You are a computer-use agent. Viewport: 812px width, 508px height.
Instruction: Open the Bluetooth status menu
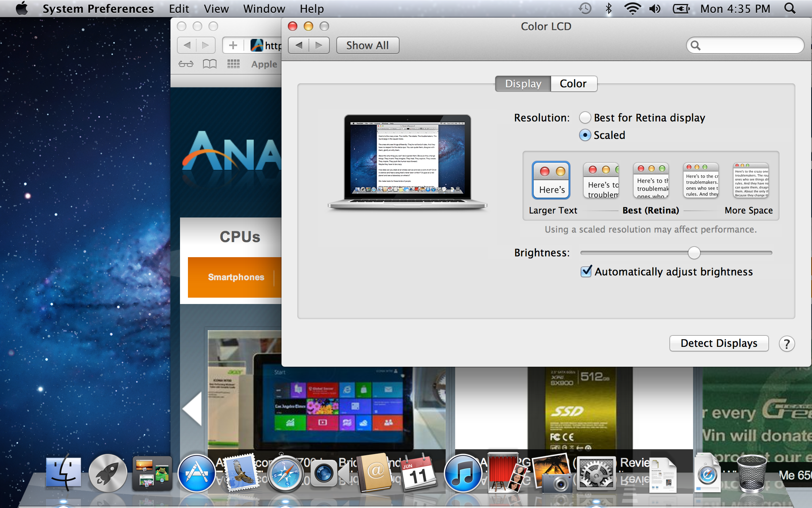pyautogui.click(x=609, y=9)
